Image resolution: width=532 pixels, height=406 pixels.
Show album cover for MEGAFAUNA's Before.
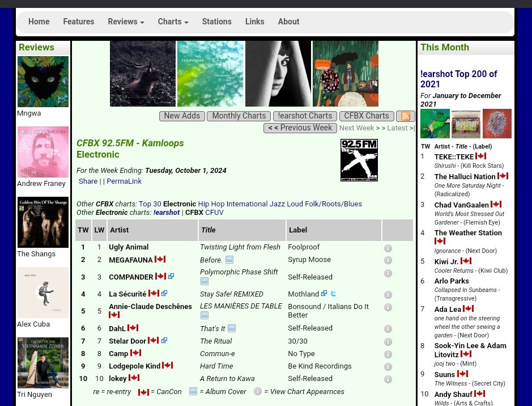(229, 260)
